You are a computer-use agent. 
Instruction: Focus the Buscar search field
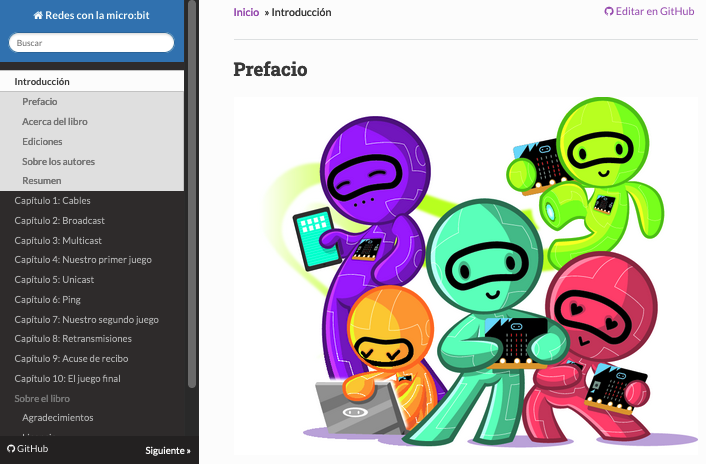91,43
